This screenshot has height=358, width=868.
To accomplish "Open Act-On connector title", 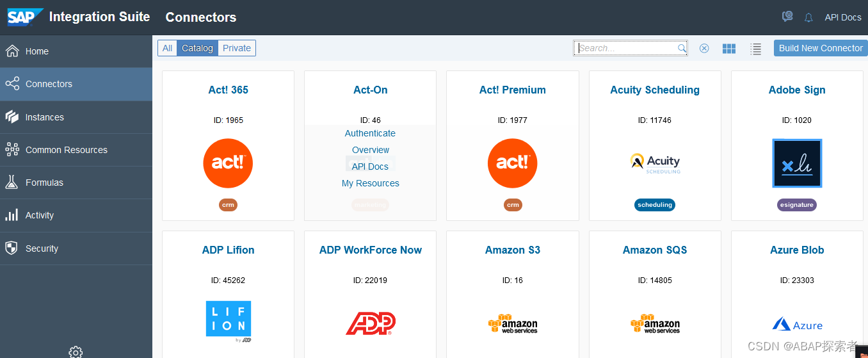I will click(371, 90).
